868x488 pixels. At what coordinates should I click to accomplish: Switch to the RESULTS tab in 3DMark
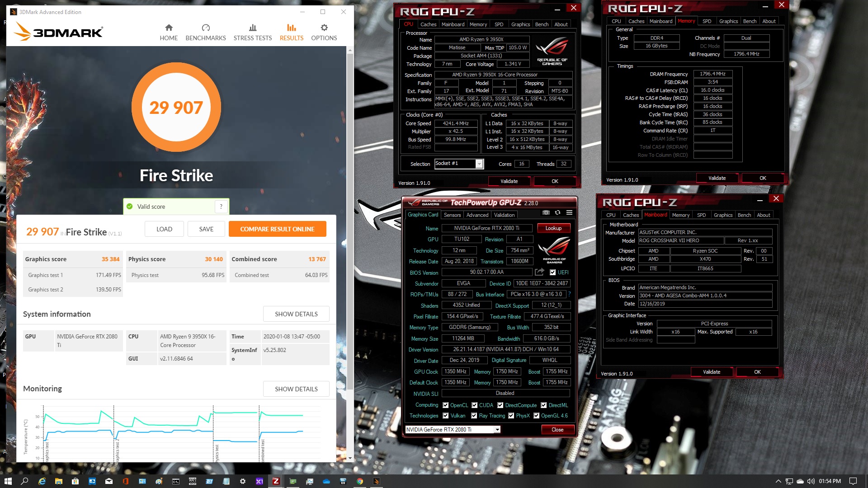click(x=292, y=33)
